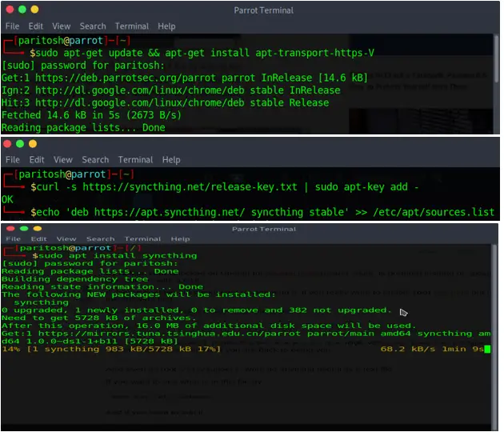The width and height of the screenshot is (504, 436).
Task: Open Terminal menu in bottom terminal window
Action: [142, 239]
